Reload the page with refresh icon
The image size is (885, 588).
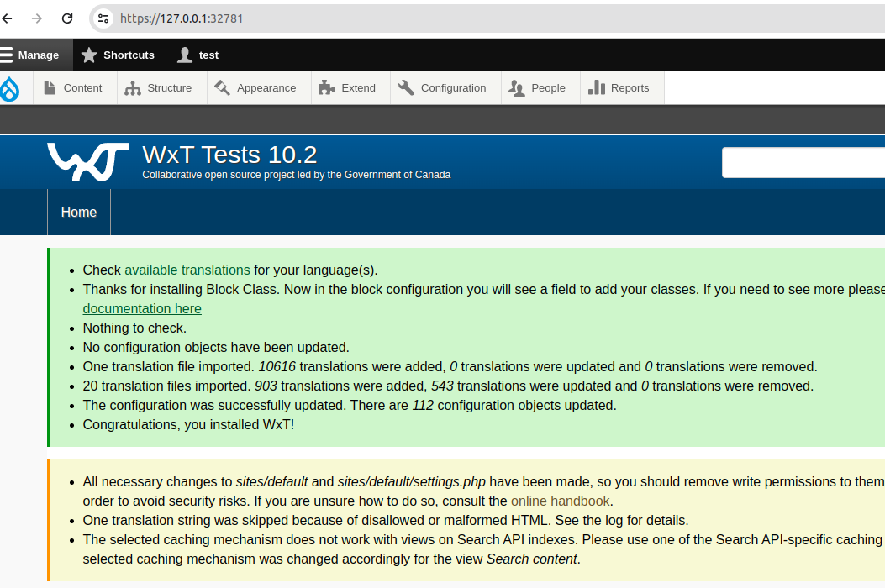pos(67,18)
